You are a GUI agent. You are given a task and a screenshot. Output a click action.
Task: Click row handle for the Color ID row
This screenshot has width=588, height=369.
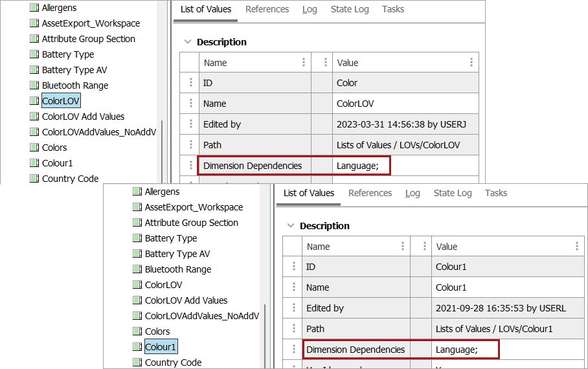(191, 83)
